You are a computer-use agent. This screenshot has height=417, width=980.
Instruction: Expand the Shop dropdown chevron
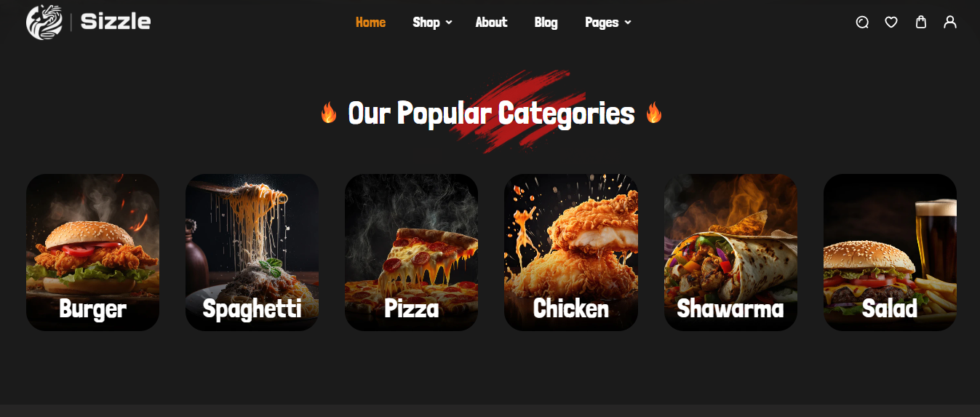point(449,23)
